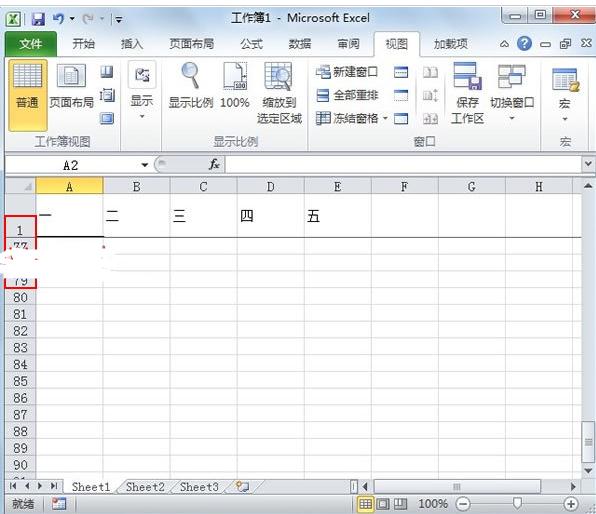Switch to the 插入 ribbon tab

coord(132,44)
